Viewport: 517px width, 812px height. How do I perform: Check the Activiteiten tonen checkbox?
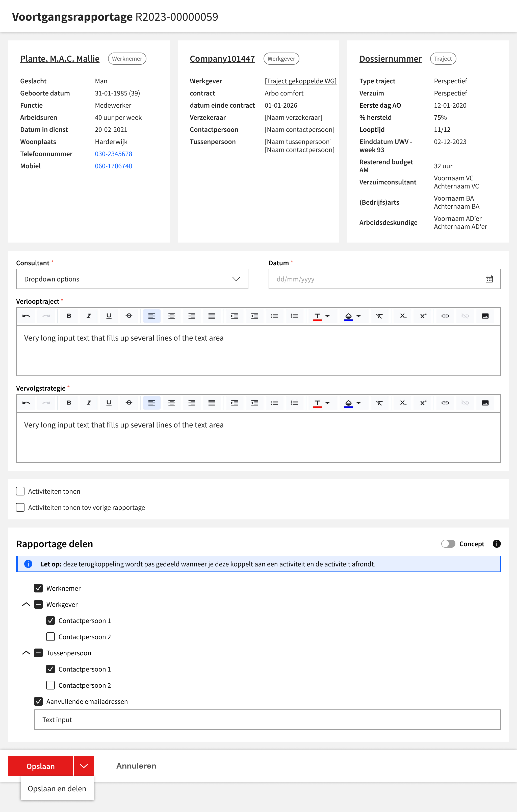pyautogui.click(x=20, y=491)
